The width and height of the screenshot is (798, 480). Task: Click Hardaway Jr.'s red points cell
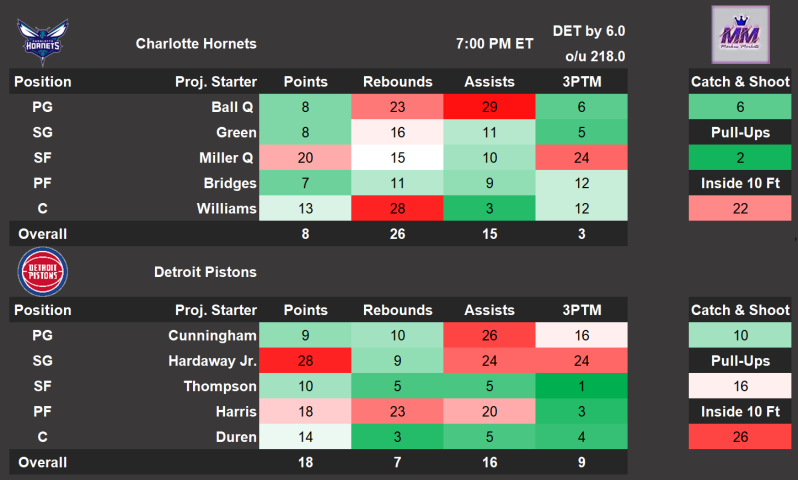[305, 361]
